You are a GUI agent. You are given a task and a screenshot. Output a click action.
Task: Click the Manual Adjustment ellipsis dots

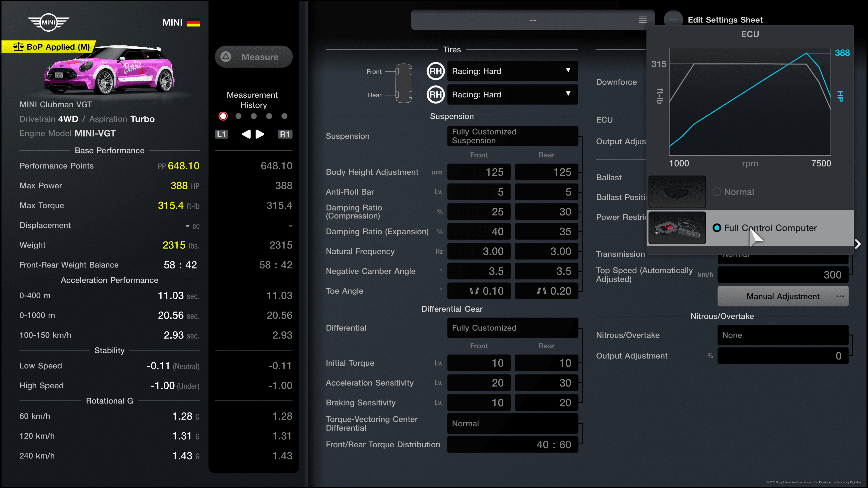click(x=840, y=296)
